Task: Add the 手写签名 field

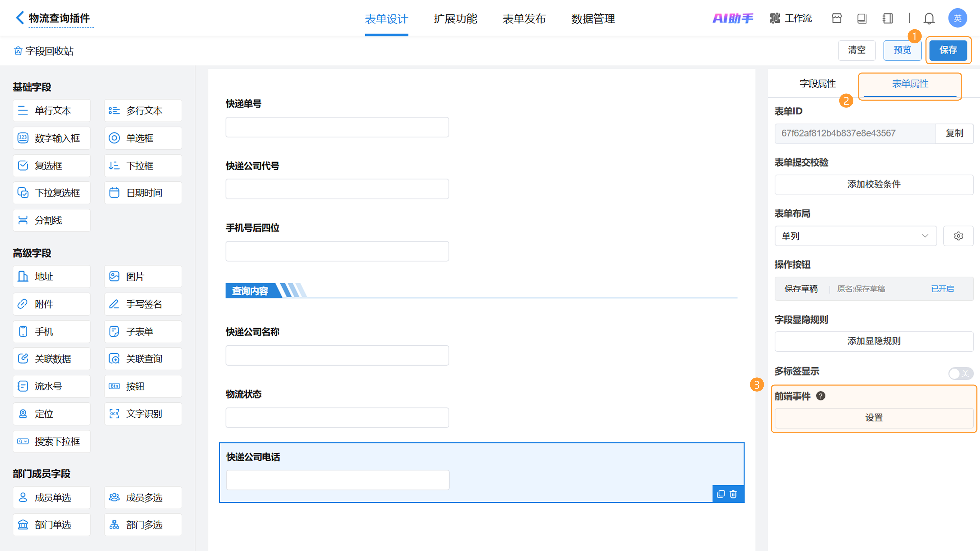Action: pos(143,304)
